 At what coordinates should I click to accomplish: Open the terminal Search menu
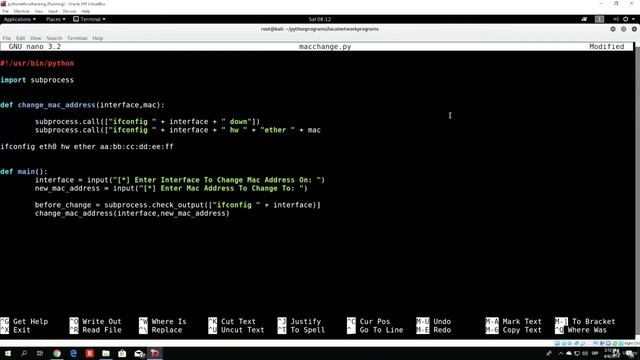(x=54, y=38)
